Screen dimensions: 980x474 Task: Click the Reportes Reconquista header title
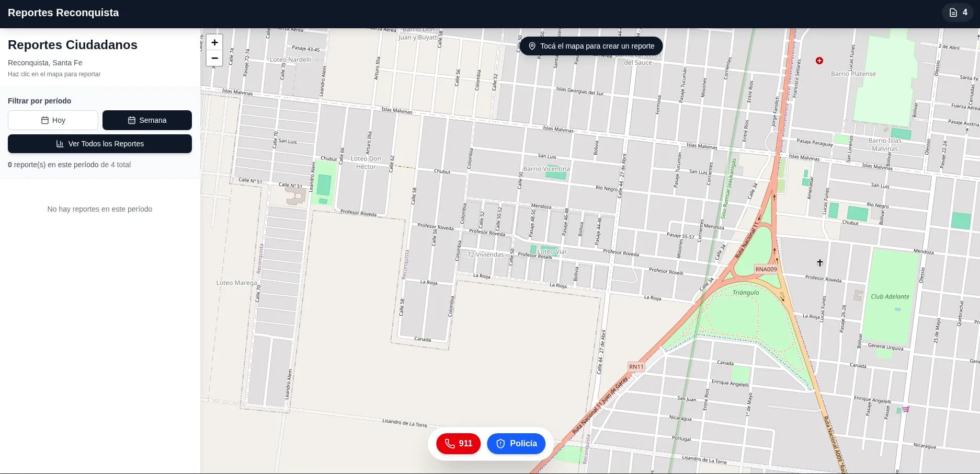[x=63, y=13]
